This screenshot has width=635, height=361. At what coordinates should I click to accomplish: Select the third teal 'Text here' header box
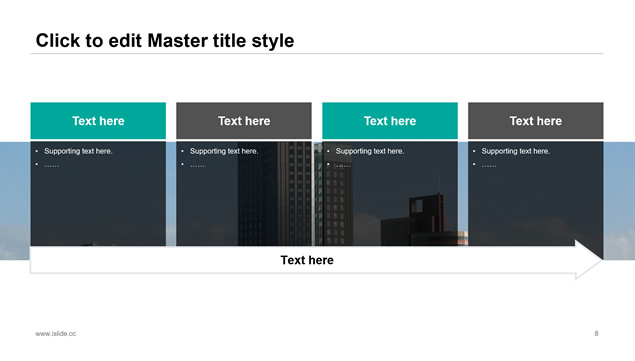(x=390, y=121)
